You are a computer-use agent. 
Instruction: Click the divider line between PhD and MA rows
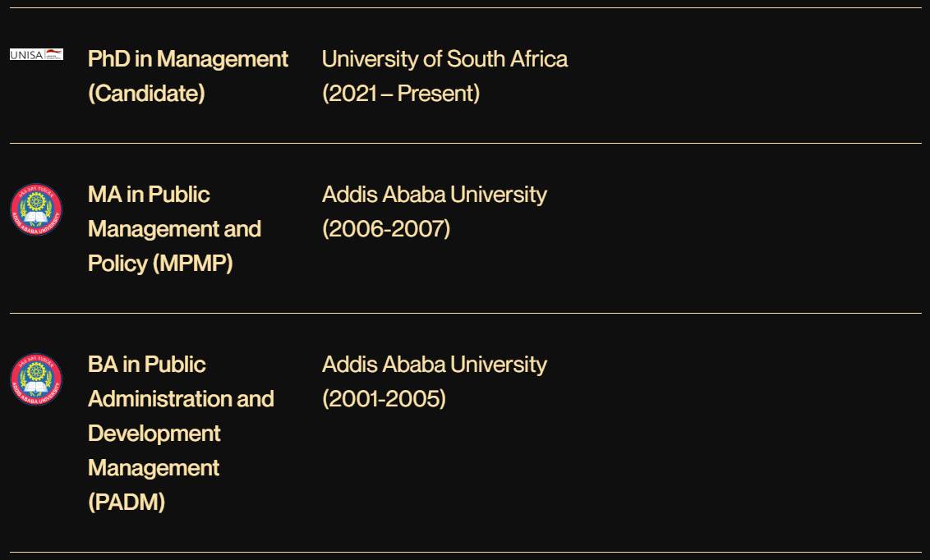pyautogui.click(x=465, y=144)
